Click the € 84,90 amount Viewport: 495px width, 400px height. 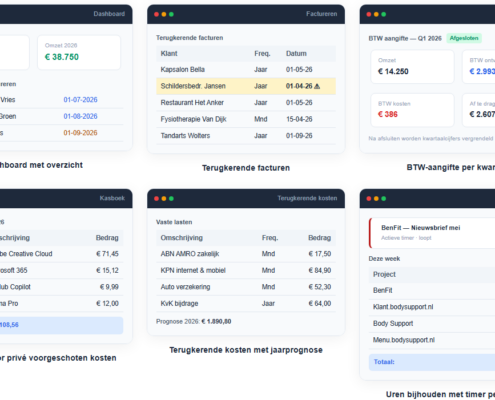coord(320,270)
